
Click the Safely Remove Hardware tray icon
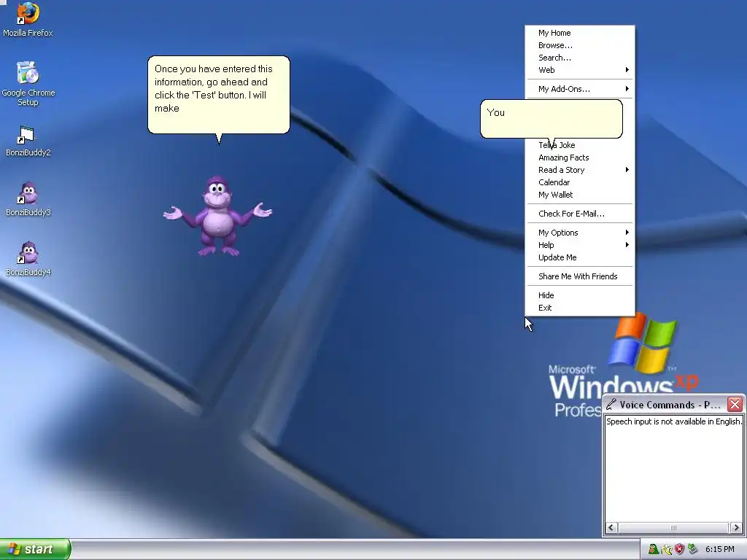(x=692, y=549)
